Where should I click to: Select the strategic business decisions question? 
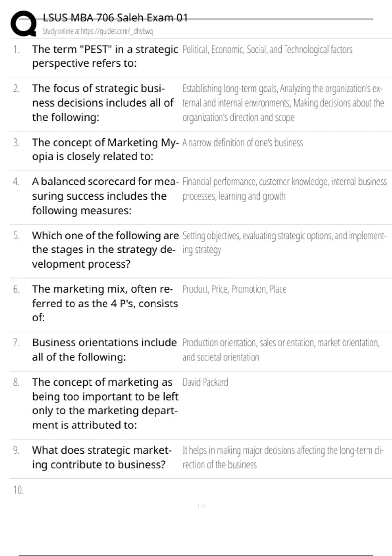103,103
